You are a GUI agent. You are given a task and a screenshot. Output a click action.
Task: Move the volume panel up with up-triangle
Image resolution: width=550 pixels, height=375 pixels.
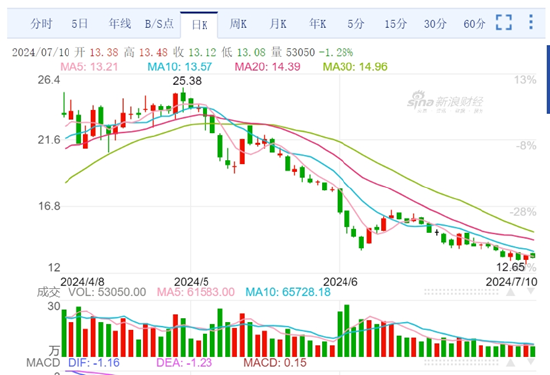click(x=511, y=292)
